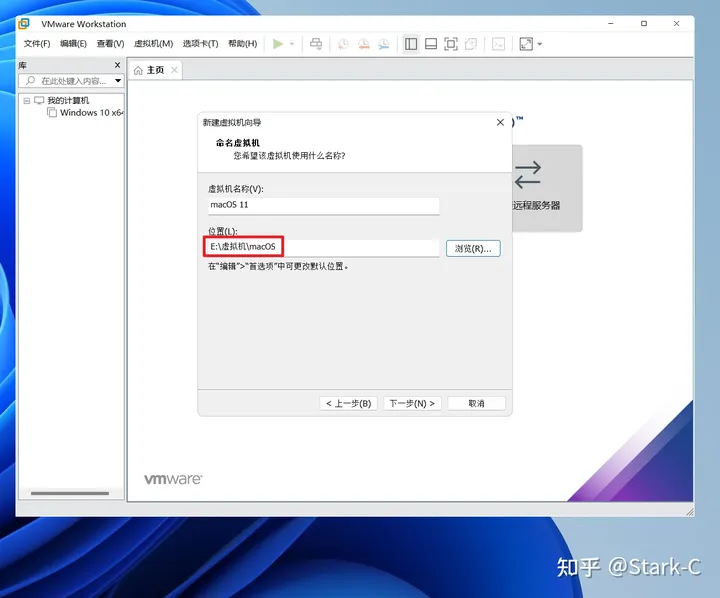The height and width of the screenshot is (598, 720).
Task: Close the 库 library panel
Action: (x=118, y=65)
